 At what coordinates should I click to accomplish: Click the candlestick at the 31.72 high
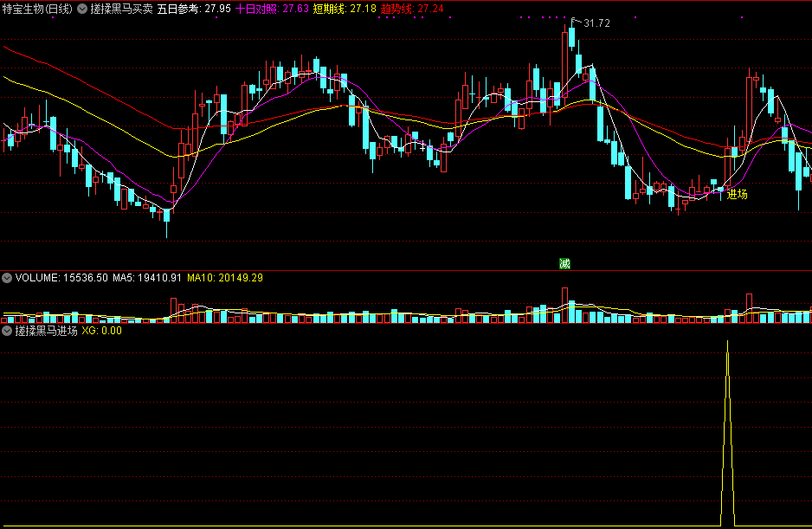571,38
